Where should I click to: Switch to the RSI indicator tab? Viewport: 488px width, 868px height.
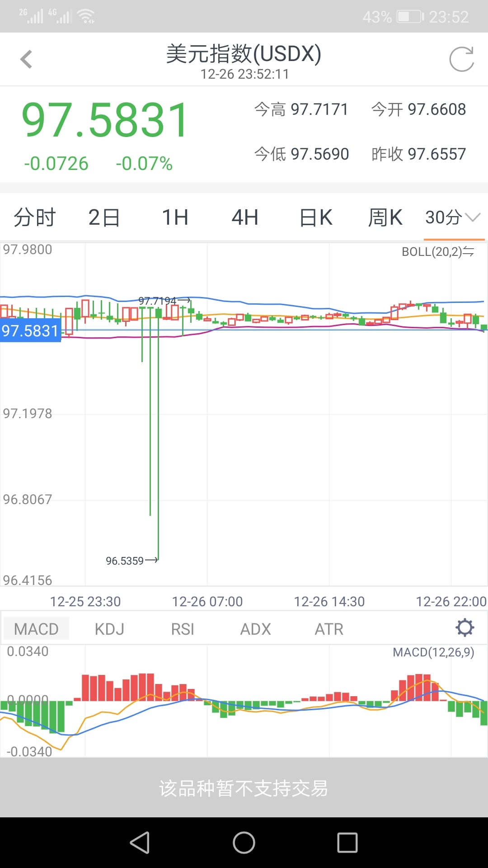coord(183,628)
